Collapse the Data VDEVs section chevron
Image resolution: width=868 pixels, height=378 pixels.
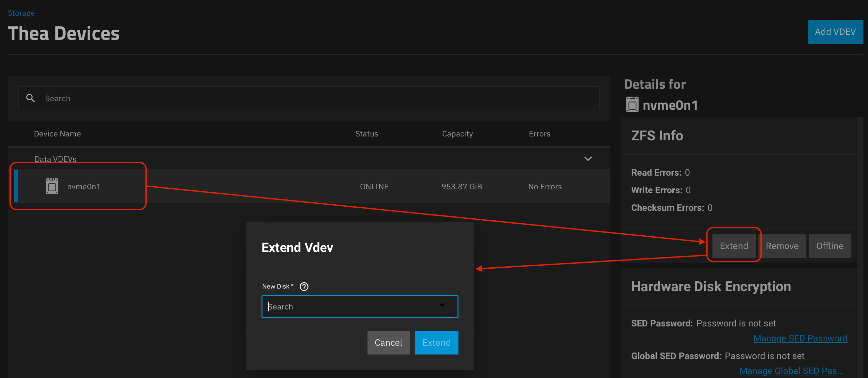588,159
